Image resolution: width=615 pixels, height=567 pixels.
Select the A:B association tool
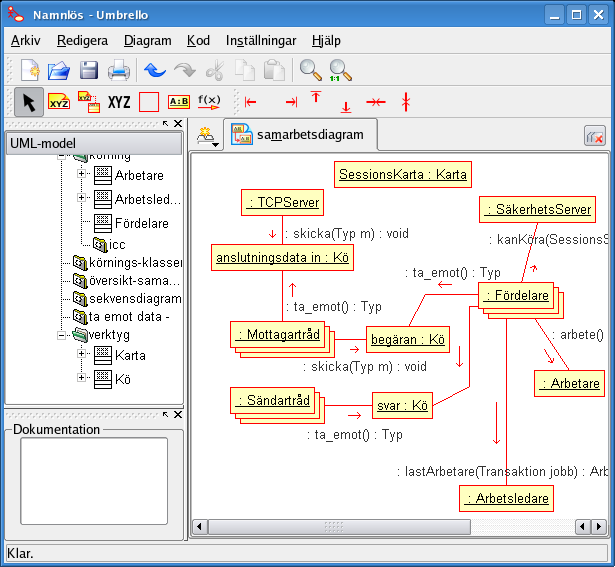(179, 102)
